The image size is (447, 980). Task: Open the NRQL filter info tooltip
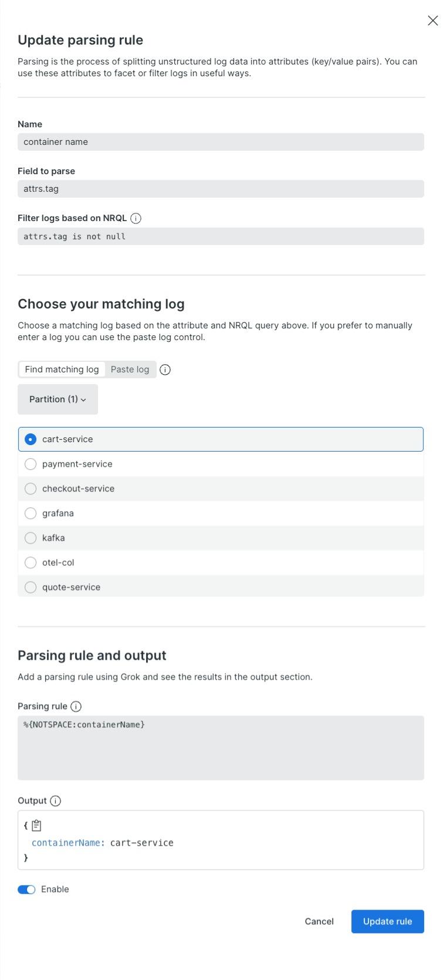click(136, 218)
